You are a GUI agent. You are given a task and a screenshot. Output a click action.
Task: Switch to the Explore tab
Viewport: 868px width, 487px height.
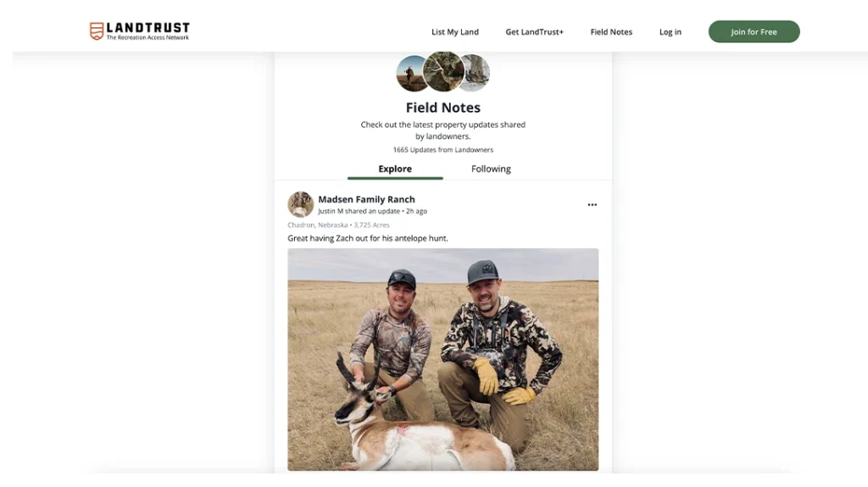click(x=395, y=169)
